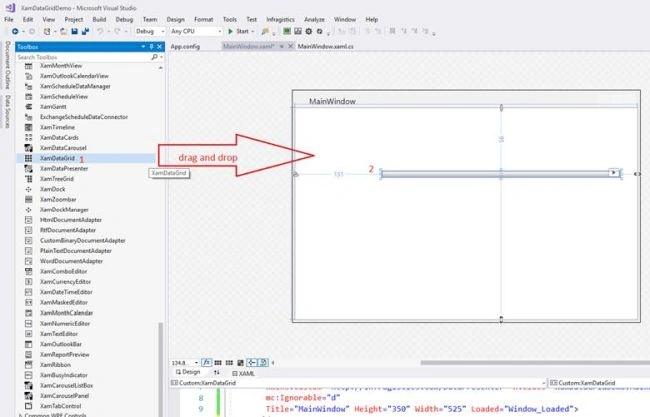
Task: Select XamDataCards icon in Toolbox
Action: click(x=28, y=137)
